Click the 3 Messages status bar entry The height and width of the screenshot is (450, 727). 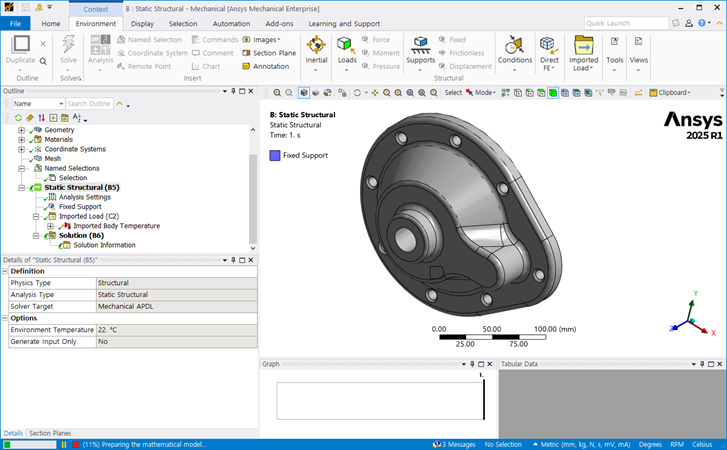[454, 444]
